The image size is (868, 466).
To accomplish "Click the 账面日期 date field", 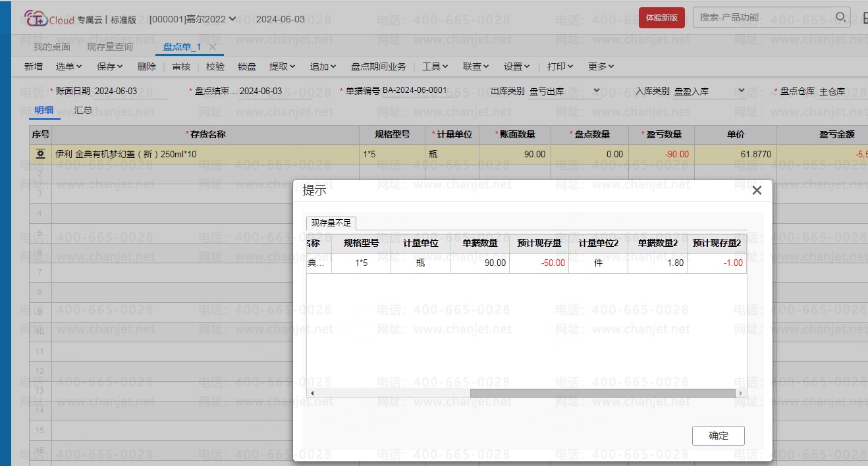I will point(130,91).
